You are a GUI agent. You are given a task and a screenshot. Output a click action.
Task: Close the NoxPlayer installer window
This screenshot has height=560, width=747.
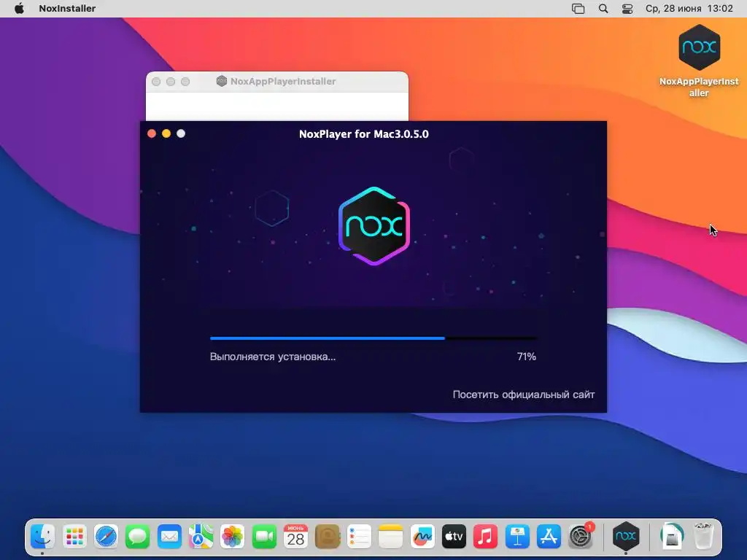tap(152, 133)
